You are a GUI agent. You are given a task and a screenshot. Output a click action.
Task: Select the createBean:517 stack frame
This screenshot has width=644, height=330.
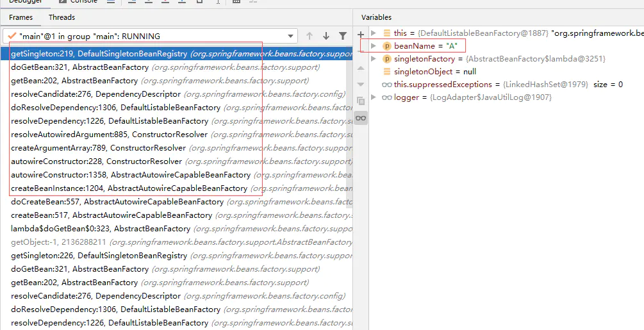[x=176, y=215]
